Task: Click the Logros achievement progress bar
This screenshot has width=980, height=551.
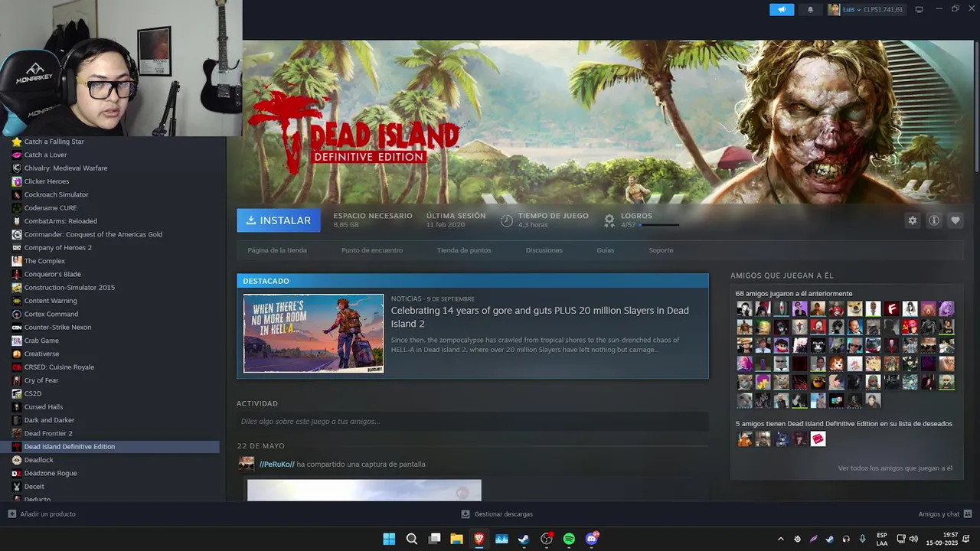Action: pyautogui.click(x=659, y=225)
